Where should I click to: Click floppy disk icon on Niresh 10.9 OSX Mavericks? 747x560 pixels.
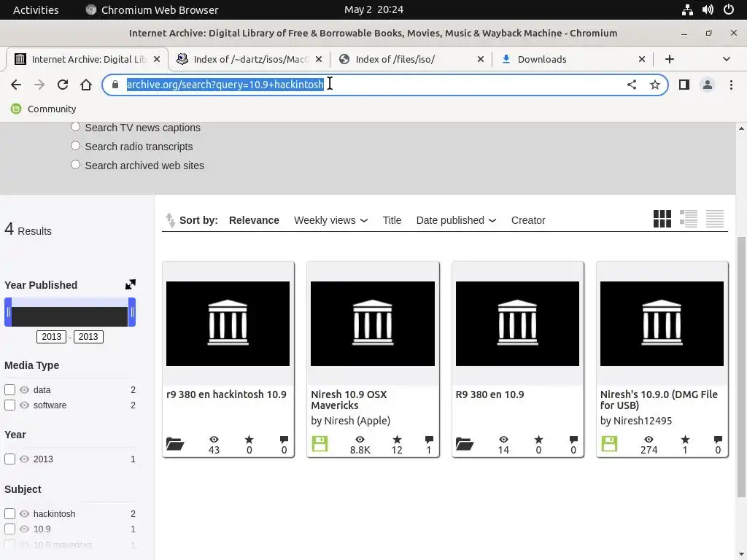coord(320,444)
